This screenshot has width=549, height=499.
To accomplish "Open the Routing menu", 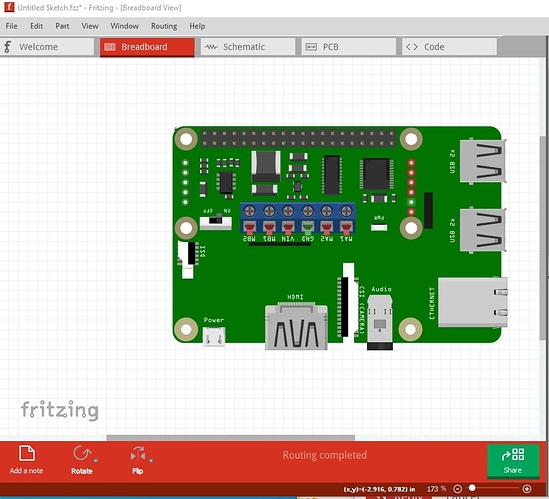I will (x=164, y=26).
